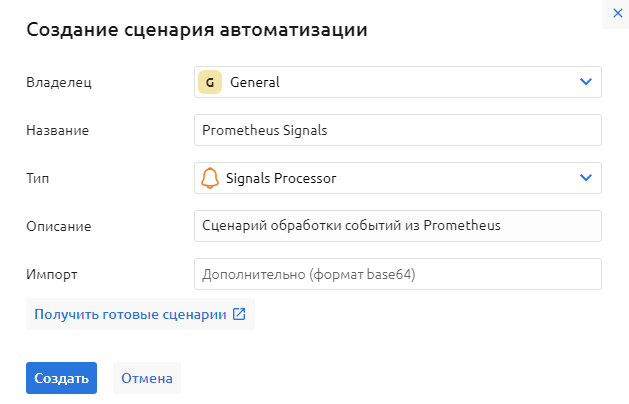
Task: Click into the Описание text field
Action: coord(397,226)
